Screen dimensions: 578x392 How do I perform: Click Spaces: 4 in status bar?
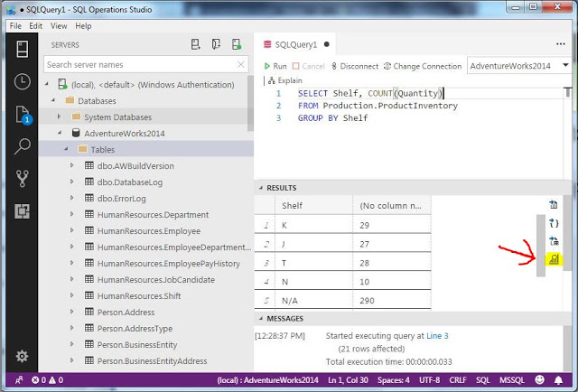[x=394, y=380]
